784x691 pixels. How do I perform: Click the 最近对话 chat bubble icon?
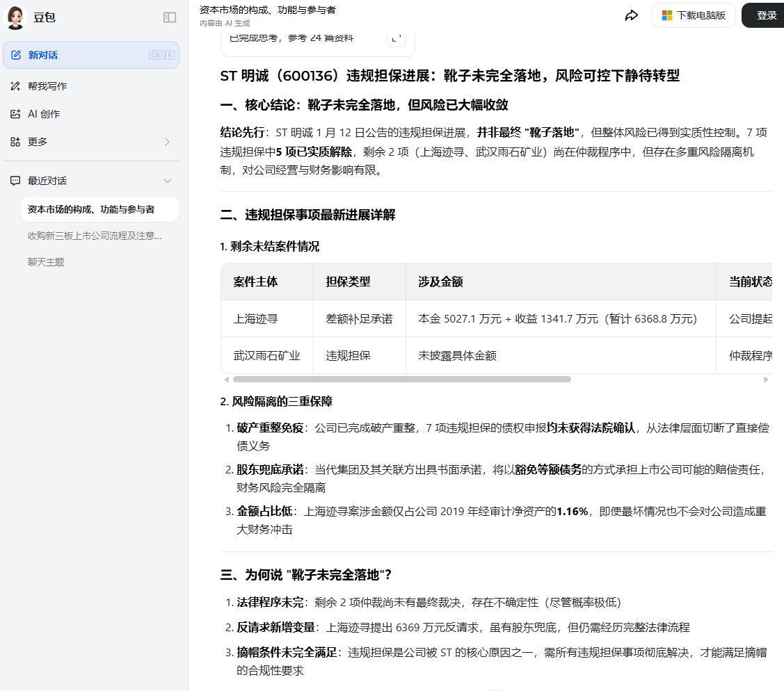coord(15,181)
